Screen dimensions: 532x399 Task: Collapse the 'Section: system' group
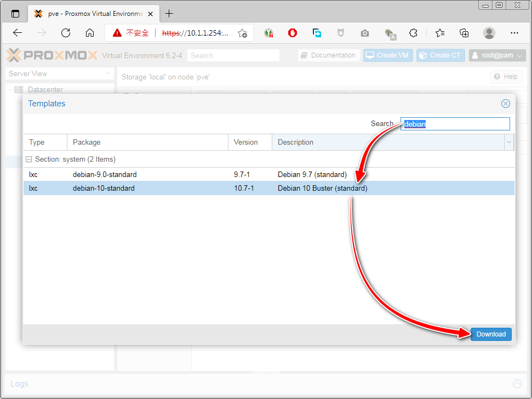pyautogui.click(x=30, y=159)
